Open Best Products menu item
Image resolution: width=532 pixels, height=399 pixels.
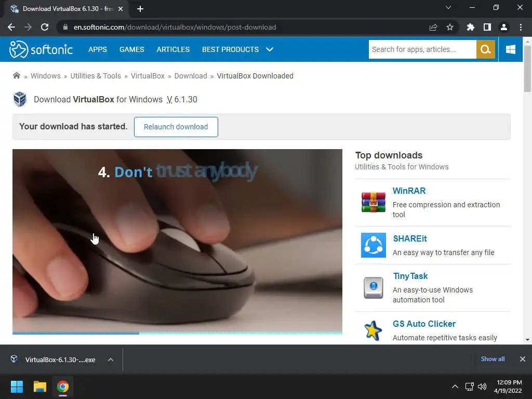click(230, 49)
